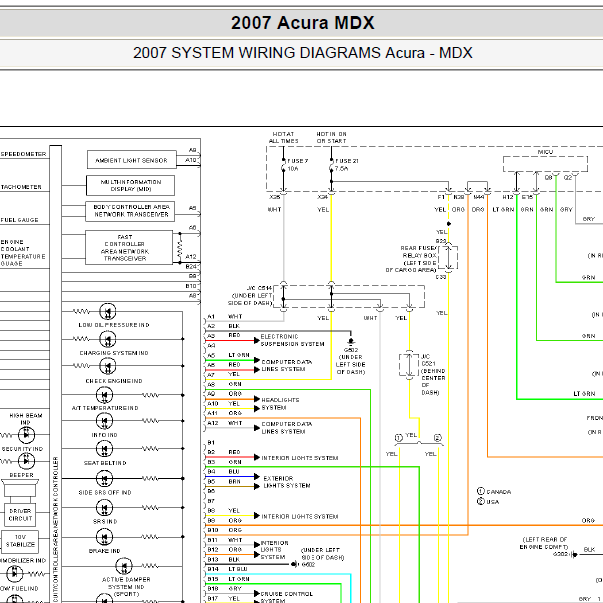Click the REAR FUSE/RELAY BOX label
Screen dimensions: 603x603
tap(411, 259)
